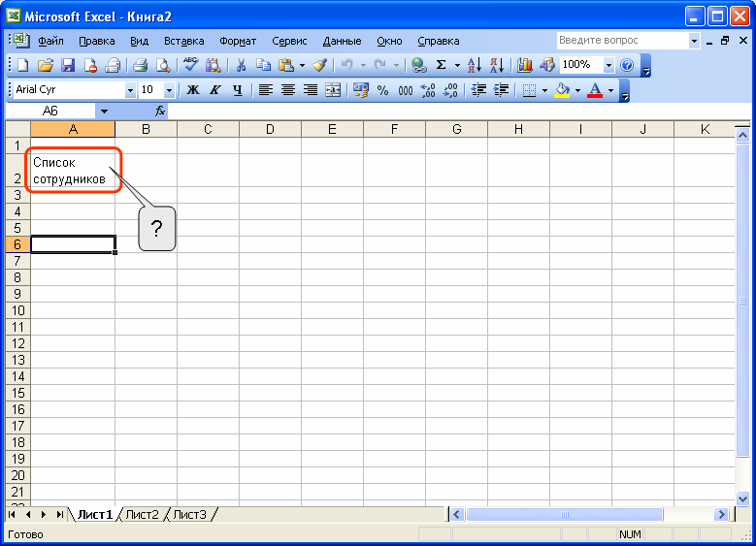Insert a hyperlink via globe icon
This screenshot has height=546, width=756.
418,65
